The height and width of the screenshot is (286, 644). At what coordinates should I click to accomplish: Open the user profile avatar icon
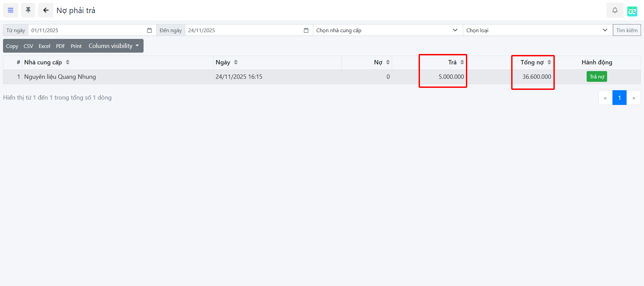coord(632,11)
